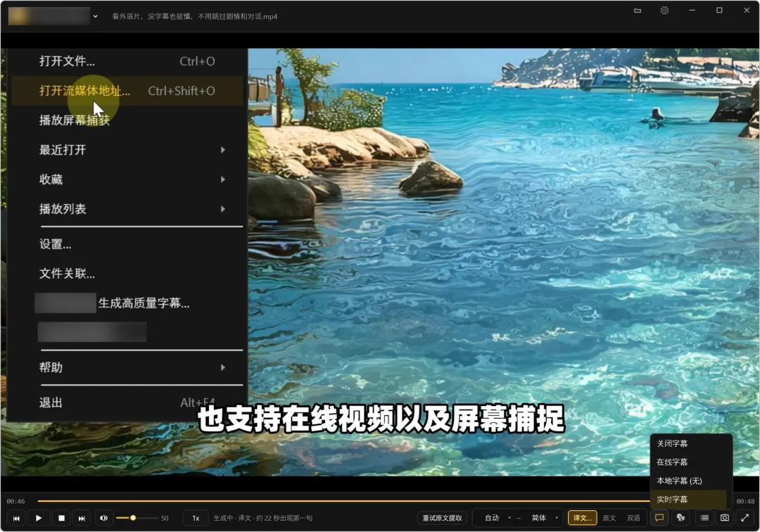
Task: Switch subtitle mode to 原文
Action: [x=609, y=518]
